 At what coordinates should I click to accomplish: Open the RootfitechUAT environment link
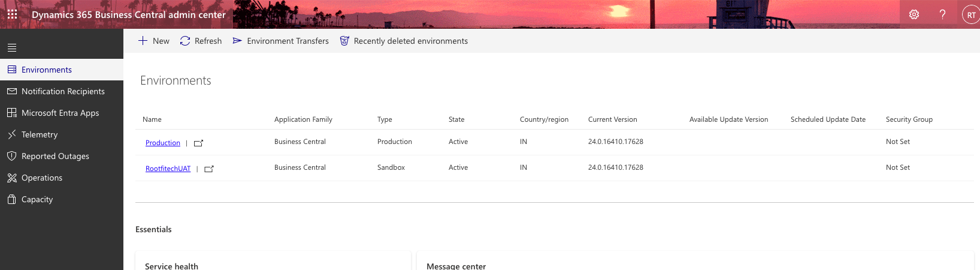coord(168,169)
